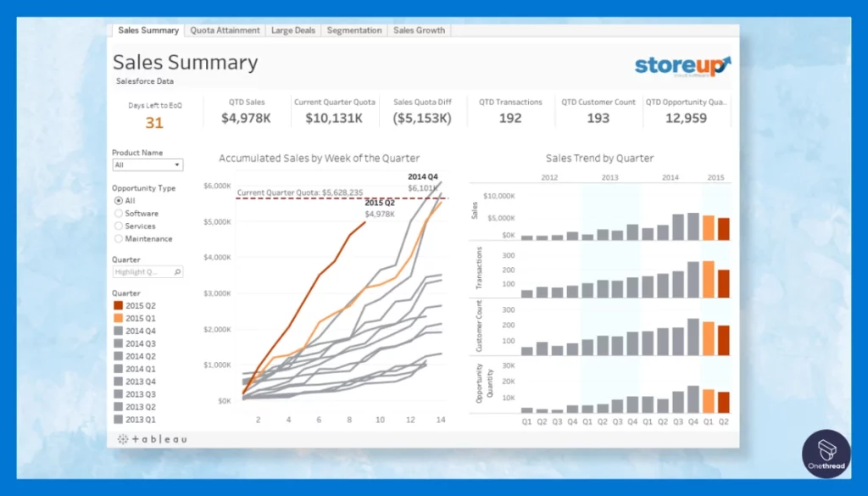Open the Segmentation tab
Screen dimensions: 868x496
pos(354,31)
